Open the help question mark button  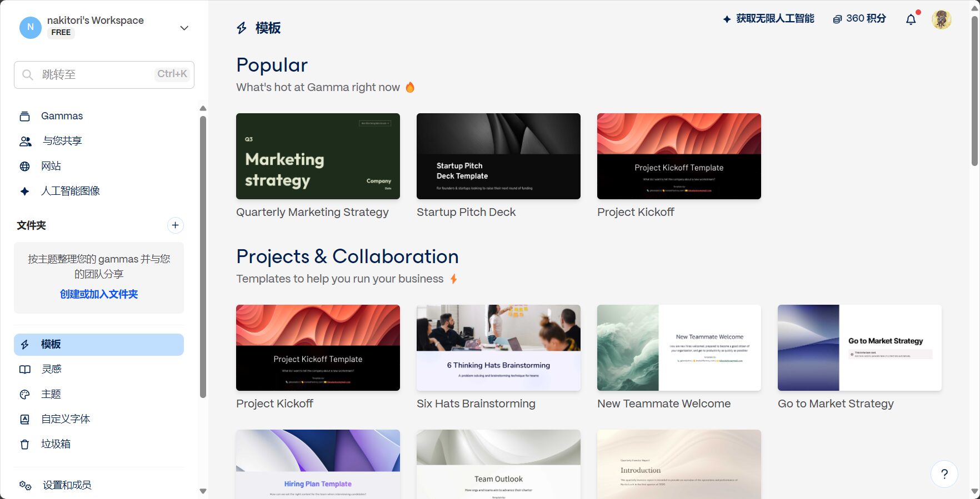pyautogui.click(x=944, y=474)
